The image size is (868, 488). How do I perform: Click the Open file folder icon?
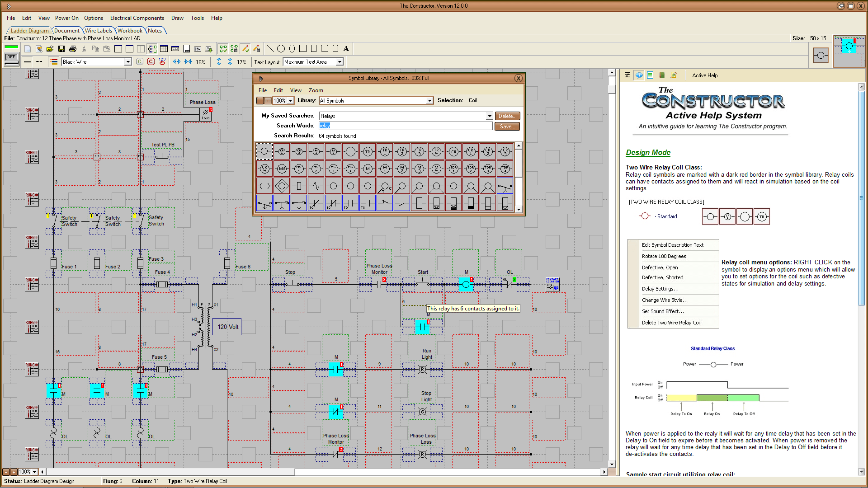(x=50, y=49)
